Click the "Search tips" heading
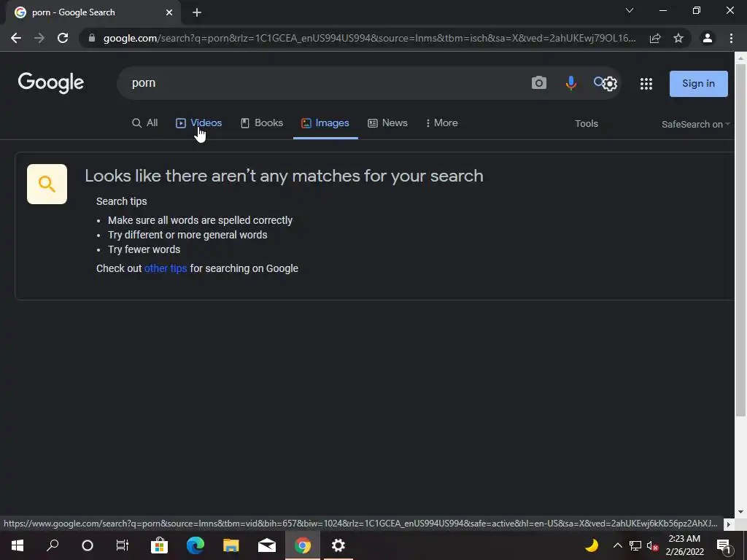This screenshot has height=560, width=747. (122, 201)
